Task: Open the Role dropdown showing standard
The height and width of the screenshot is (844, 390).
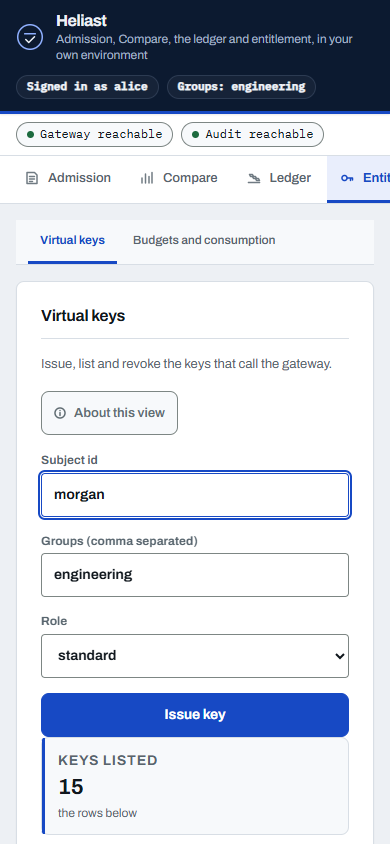Action: 195,656
